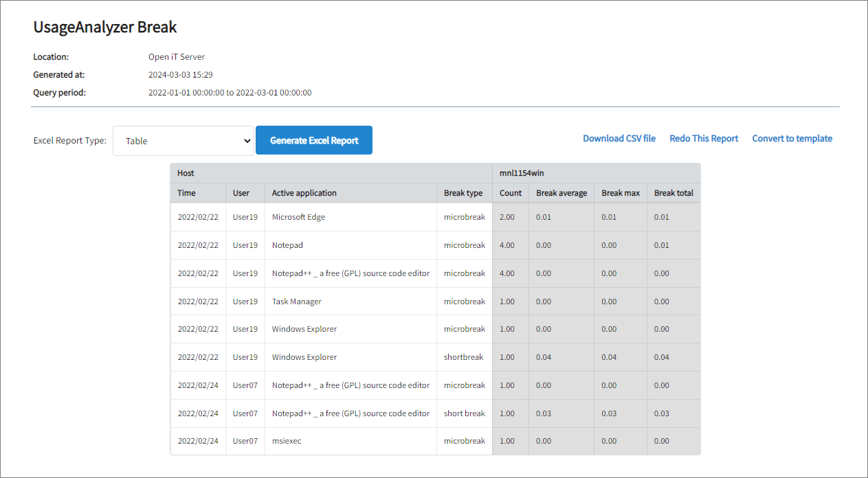Click the Host header cell
This screenshot has width=868, height=478.
pos(186,173)
